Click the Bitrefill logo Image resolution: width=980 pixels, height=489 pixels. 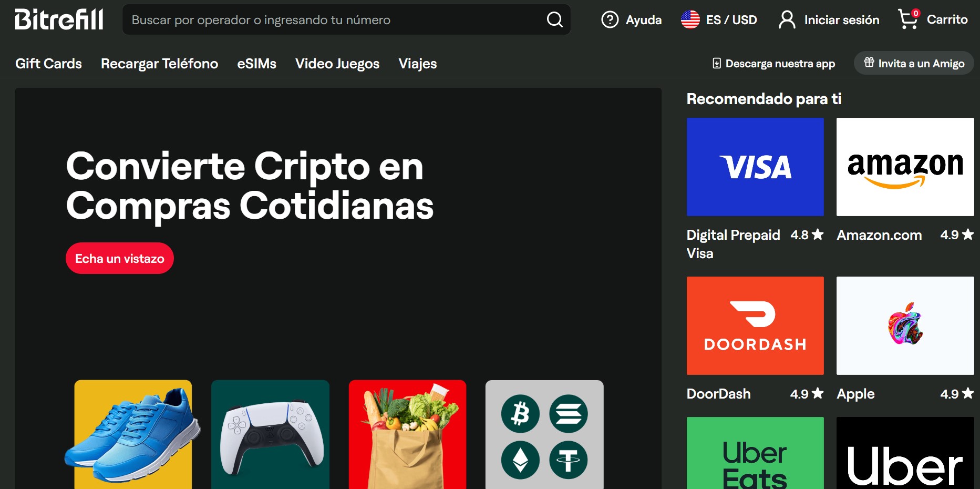[x=59, y=19]
